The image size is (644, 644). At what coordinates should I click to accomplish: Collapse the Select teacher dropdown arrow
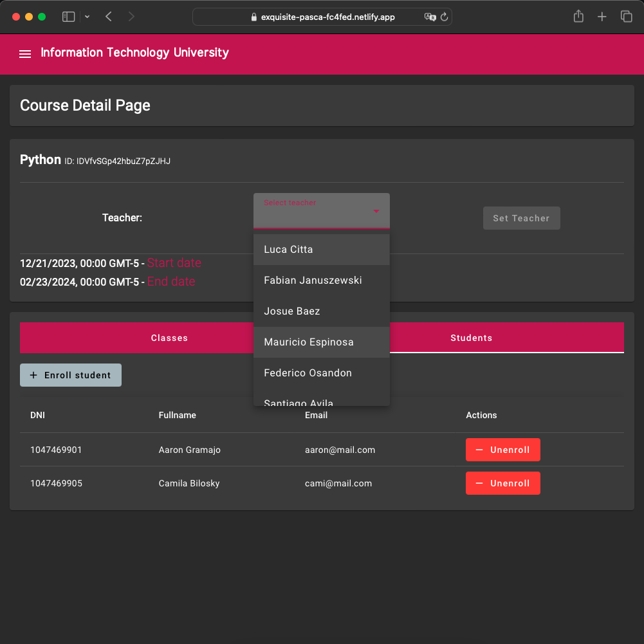coord(376,211)
